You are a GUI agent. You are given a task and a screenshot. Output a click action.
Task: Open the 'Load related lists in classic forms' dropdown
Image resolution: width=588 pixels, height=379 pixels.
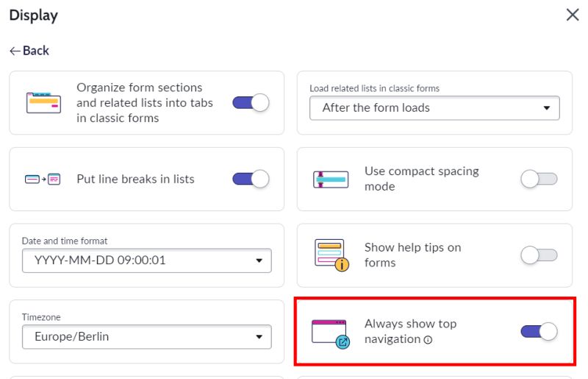434,108
